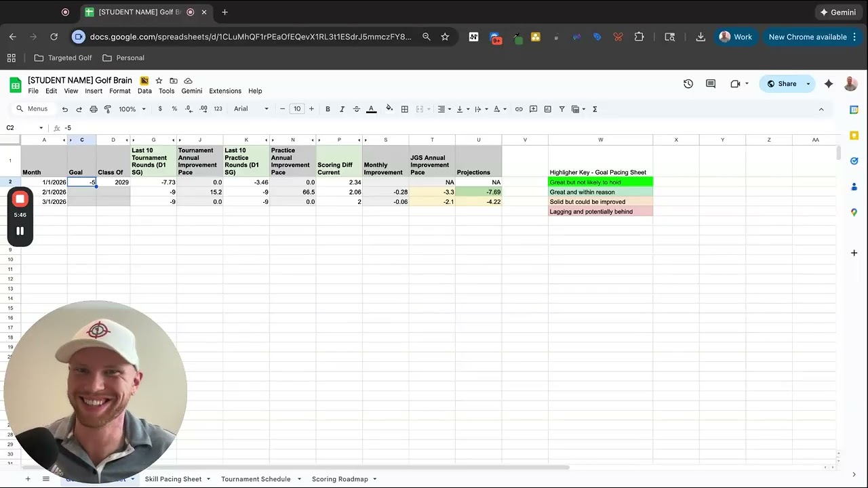
Task: Decrease the font size with minus button
Action: point(282,109)
